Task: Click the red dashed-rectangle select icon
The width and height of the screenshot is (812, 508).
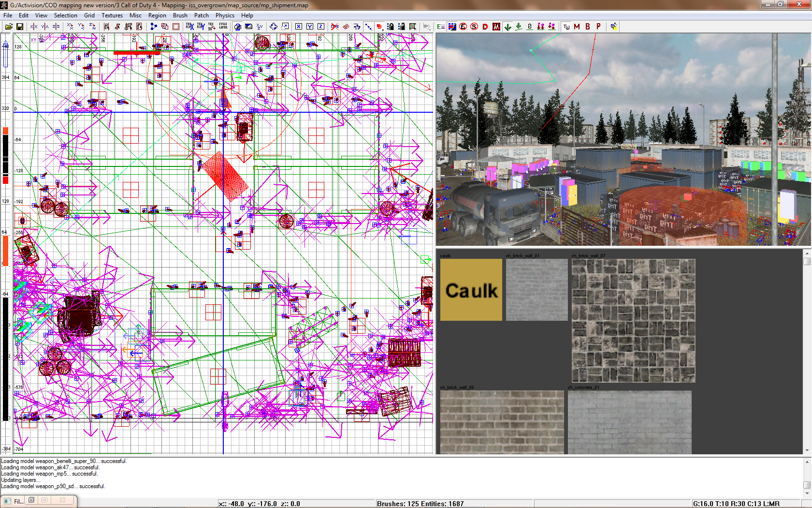Action: [176, 27]
